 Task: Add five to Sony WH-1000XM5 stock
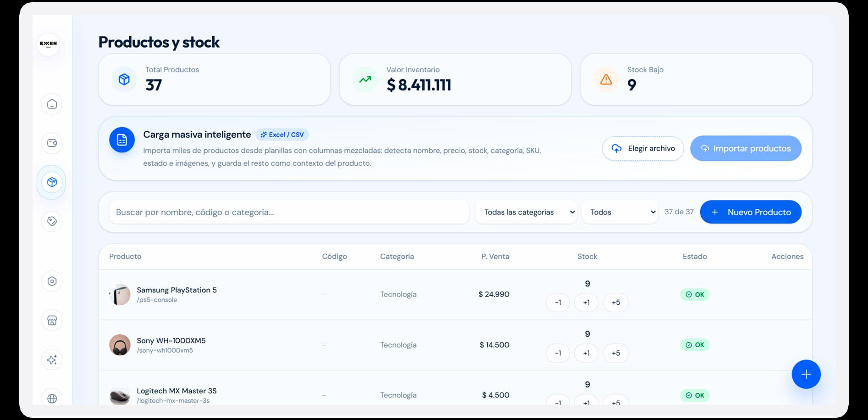(x=616, y=353)
